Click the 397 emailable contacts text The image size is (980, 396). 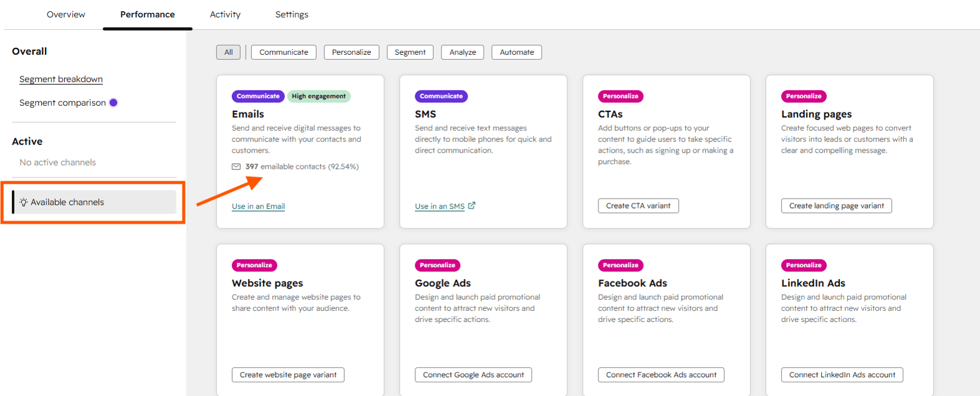pyautogui.click(x=302, y=167)
